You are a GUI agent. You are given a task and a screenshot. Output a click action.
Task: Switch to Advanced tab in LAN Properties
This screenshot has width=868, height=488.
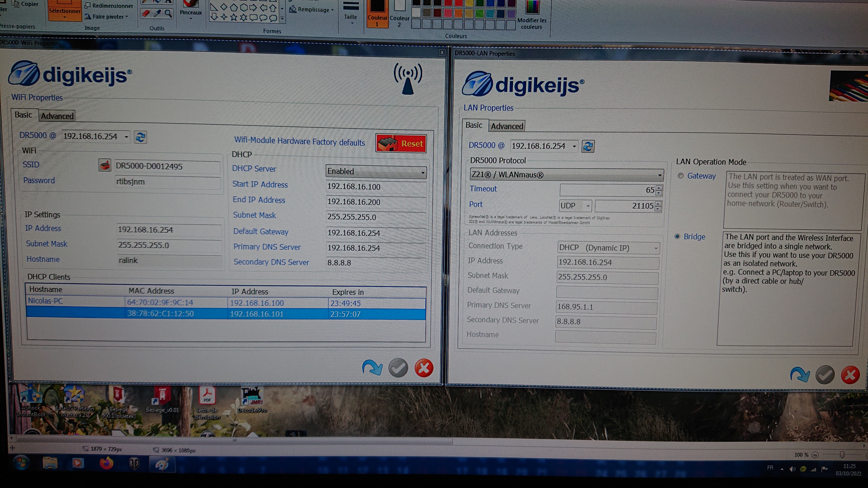point(507,126)
